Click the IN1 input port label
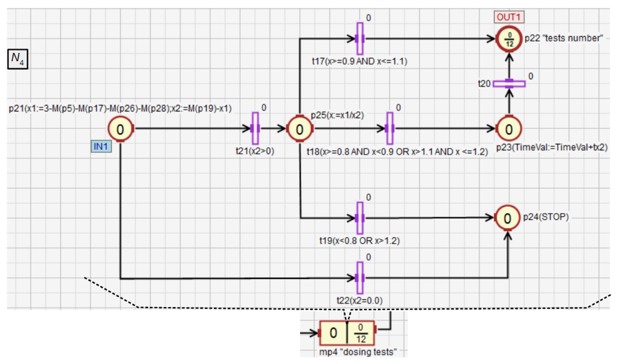618x364 pixels. click(101, 147)
